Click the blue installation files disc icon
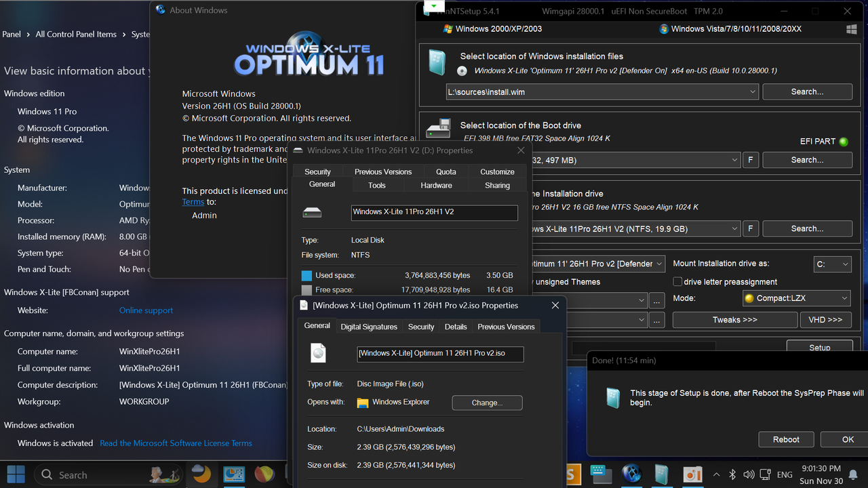868x488 pixels. tap(437, 62)
